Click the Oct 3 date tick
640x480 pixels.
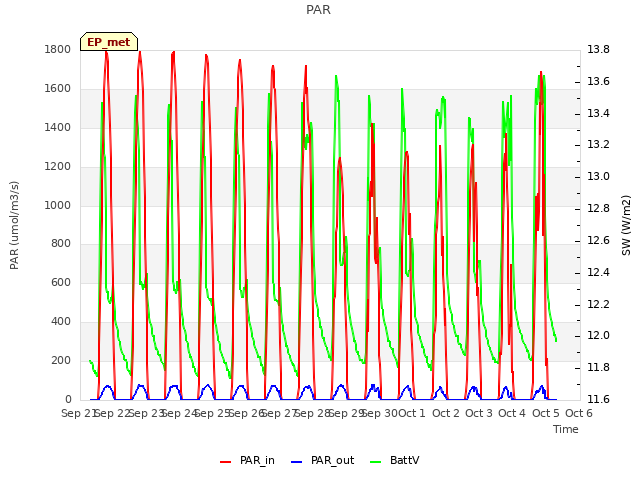pos(479,413)
